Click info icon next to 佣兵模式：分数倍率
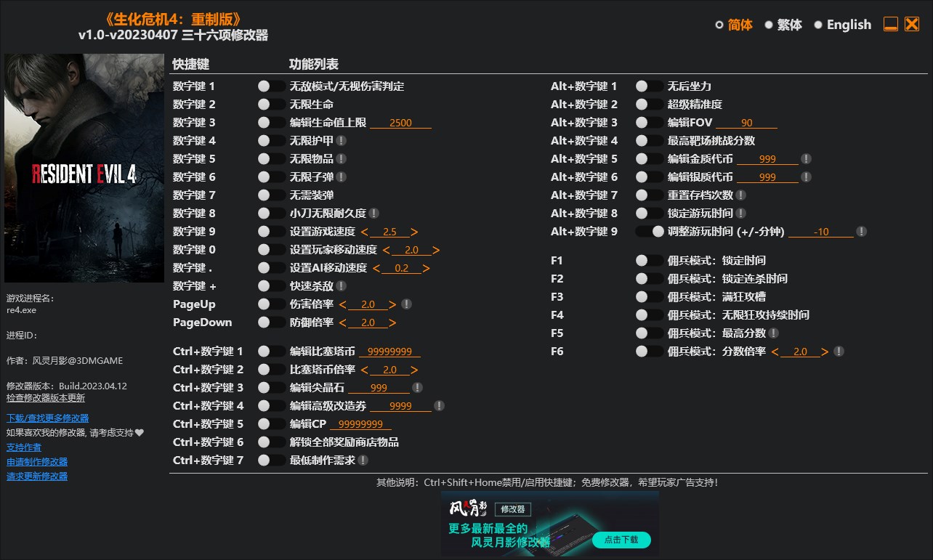The image size is (933, 560). tap(839, 351)
